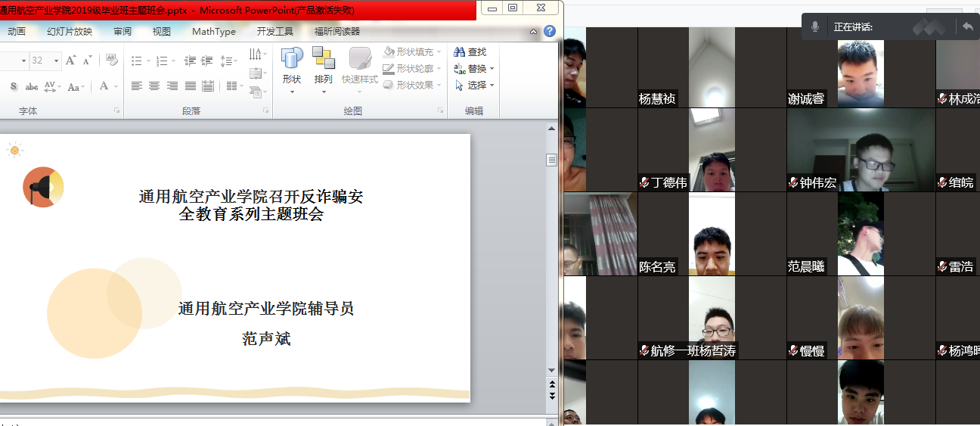Toggle strikethrough (abc) formatting
Image resolution: width=980 pixels, height=426 pixels.
[32, 86]
